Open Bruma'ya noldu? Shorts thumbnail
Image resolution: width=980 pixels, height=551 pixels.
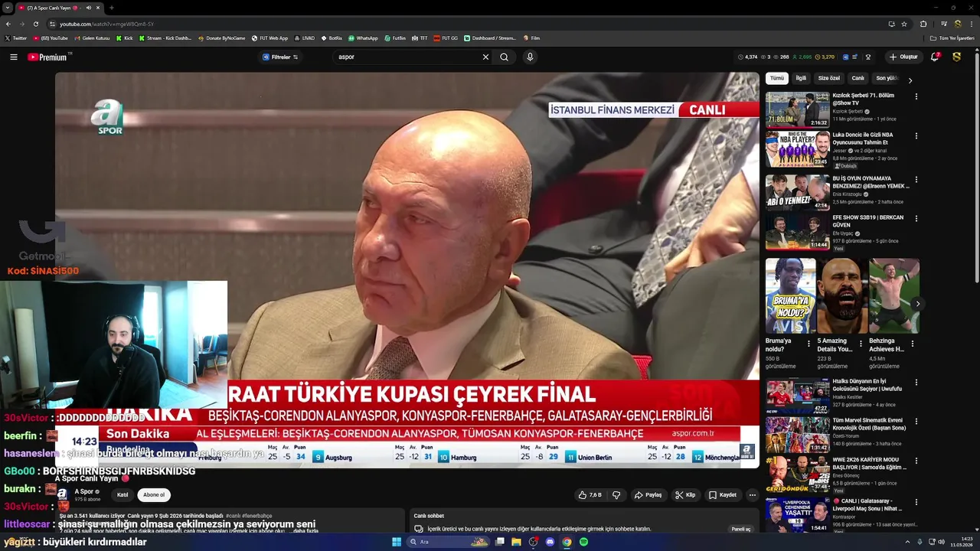(x=790, y=295)
